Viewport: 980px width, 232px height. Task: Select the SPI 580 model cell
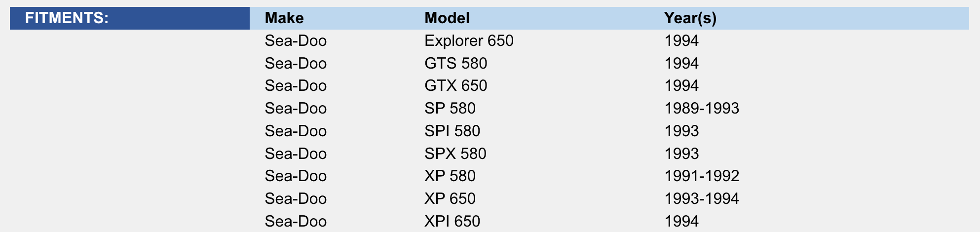tap(452, 131)
